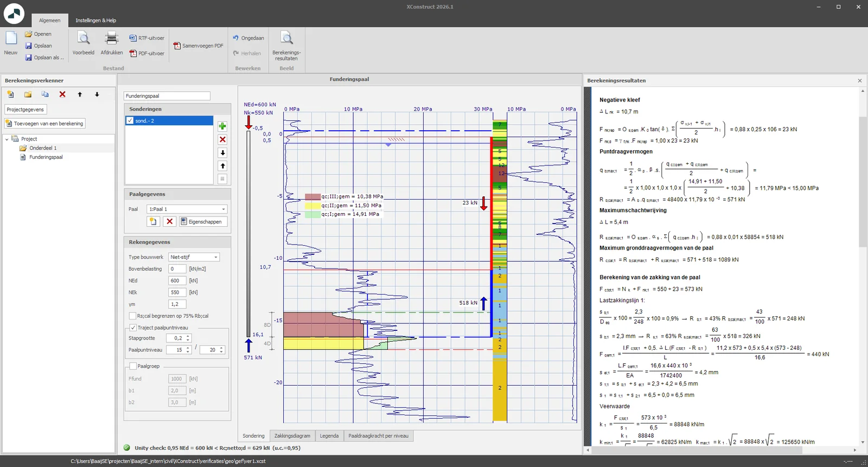Open the Paal 1:Paal 1 dropdown
The height and width of the screenshot is (467, 868).
tap(223, 209)
